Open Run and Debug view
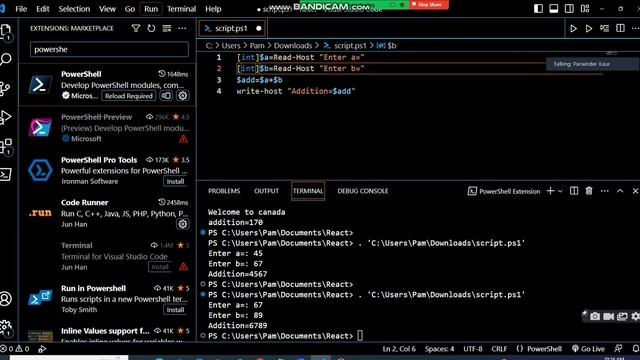 (6, 117)
